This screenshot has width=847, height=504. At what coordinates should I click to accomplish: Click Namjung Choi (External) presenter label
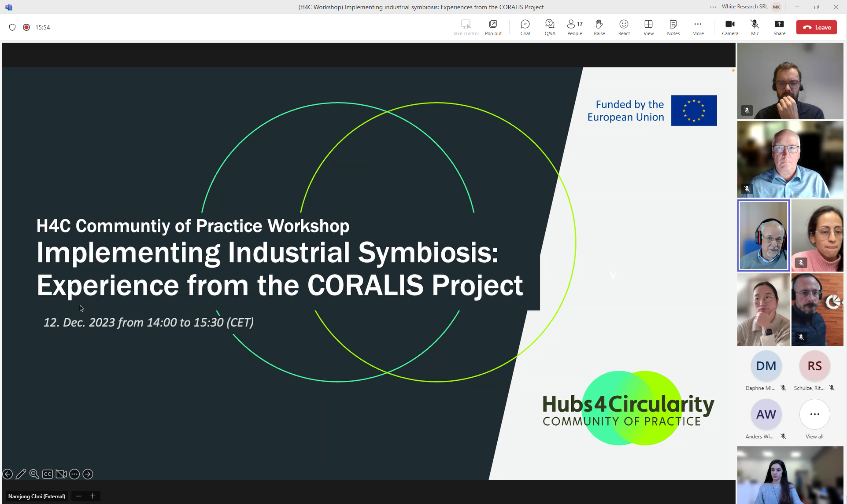tap(37, 496)
